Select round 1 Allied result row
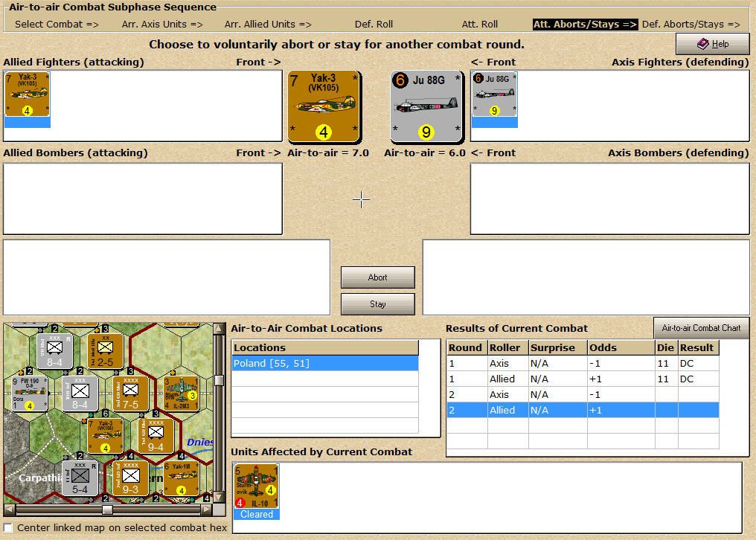 [x=583, y=379]
